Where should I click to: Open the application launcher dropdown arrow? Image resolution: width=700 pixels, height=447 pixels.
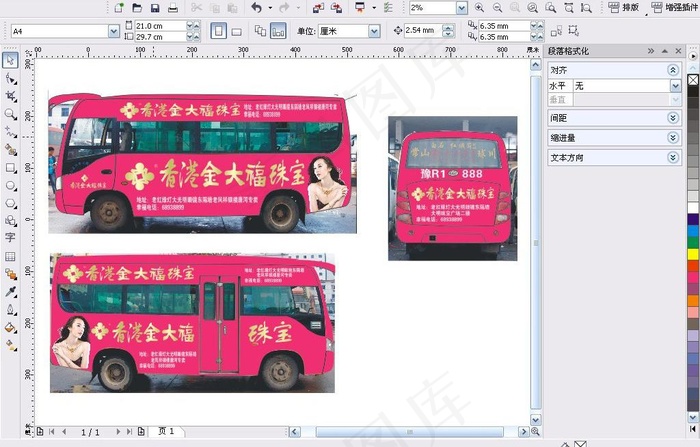[374, 8]
